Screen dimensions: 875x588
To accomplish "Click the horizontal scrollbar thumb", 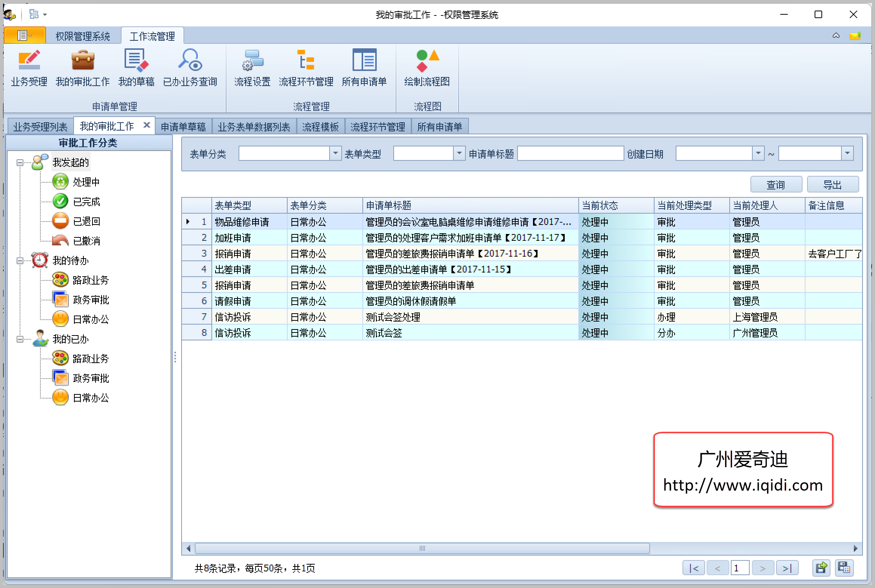I will [422, 548].
